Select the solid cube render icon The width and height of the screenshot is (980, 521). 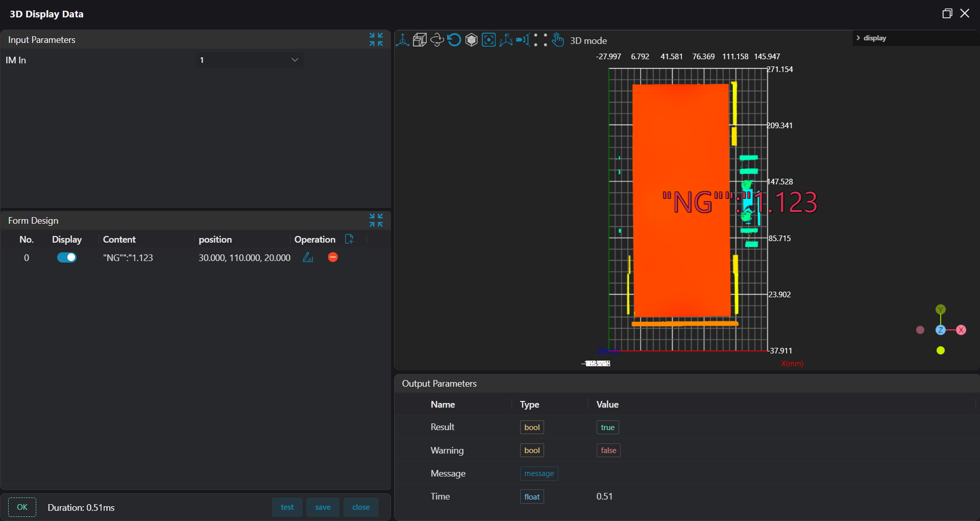(x=471, y=40)
